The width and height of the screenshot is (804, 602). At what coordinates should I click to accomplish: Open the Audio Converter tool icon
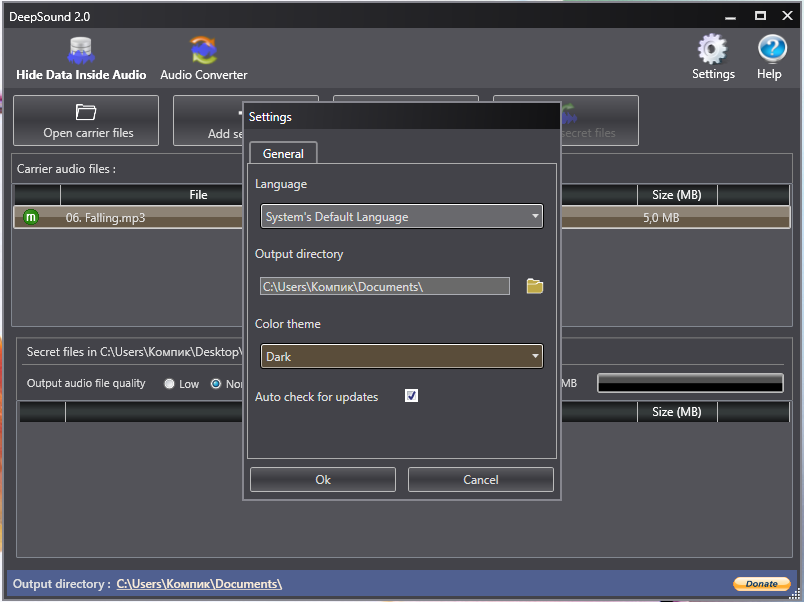[x=204, y=50]
